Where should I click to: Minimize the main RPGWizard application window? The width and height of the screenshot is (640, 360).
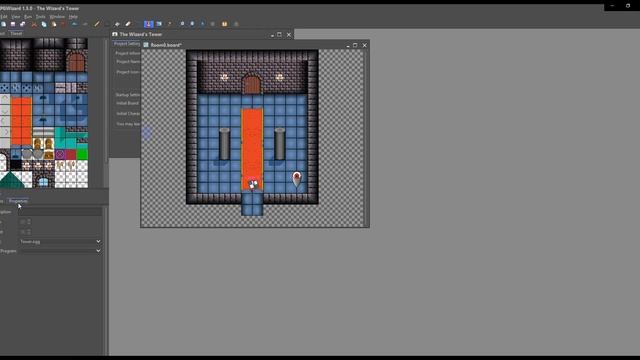coord(612,6)
